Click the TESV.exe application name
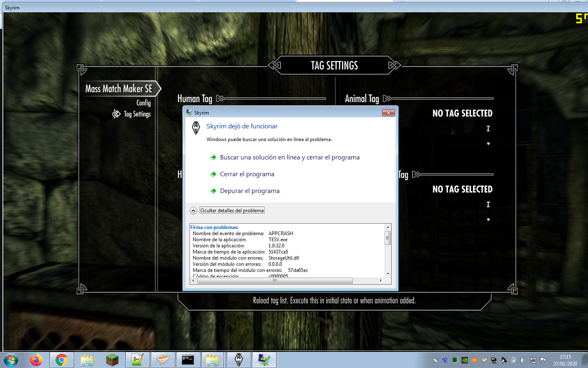The image size is (588, 368). (278, 240)
